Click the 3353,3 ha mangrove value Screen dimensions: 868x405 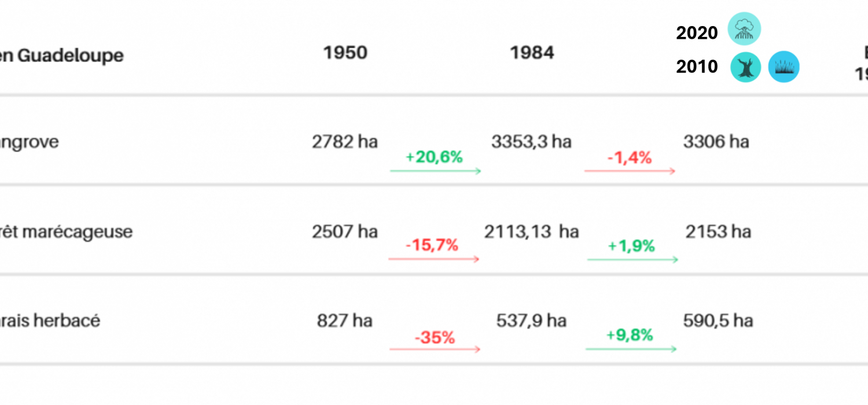point(531,142)
